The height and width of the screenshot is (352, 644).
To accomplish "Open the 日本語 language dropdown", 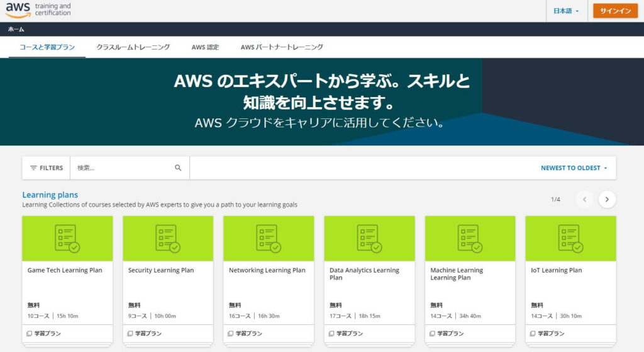I will (566, 11).
